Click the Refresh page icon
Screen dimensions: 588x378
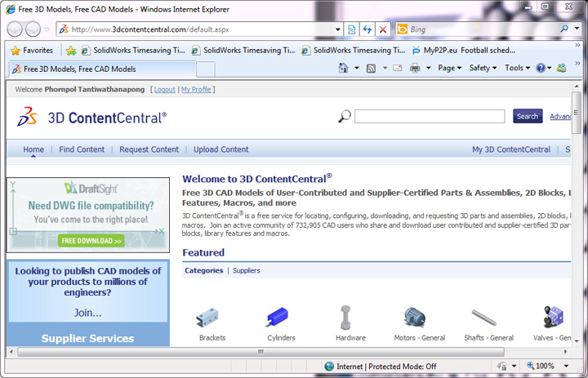pyautogui.click(x=367, y=29)
